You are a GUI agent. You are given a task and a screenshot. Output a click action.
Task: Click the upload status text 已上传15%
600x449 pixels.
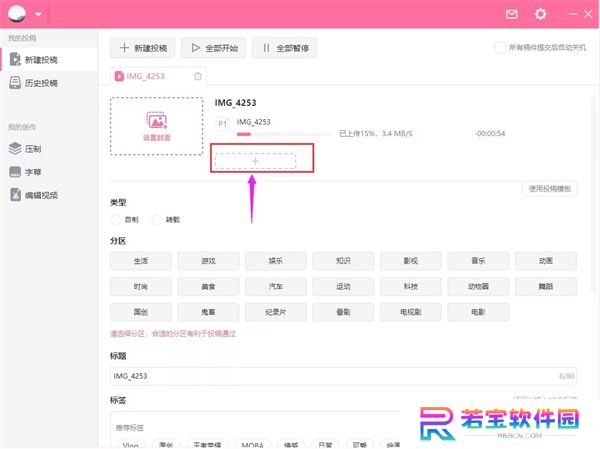point(357,134)
